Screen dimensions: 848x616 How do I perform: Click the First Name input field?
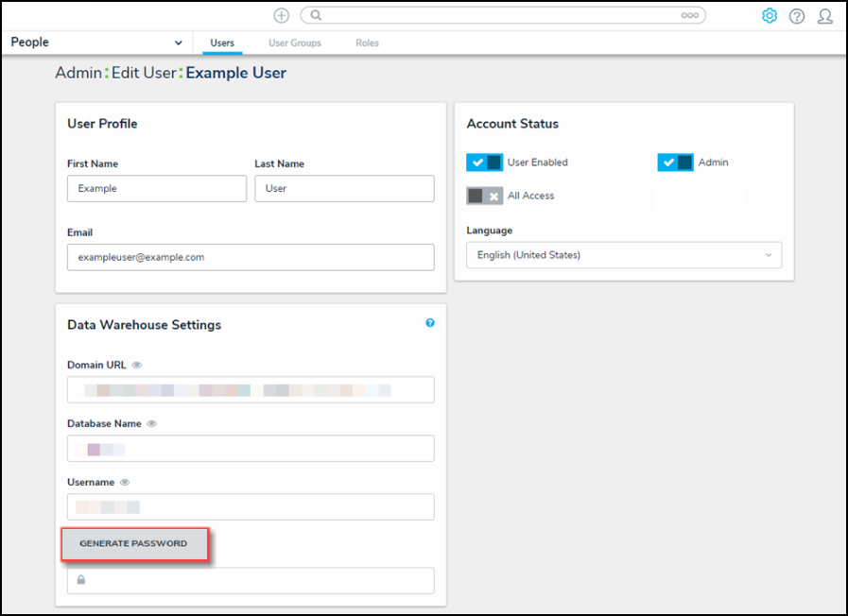point(157,189)
